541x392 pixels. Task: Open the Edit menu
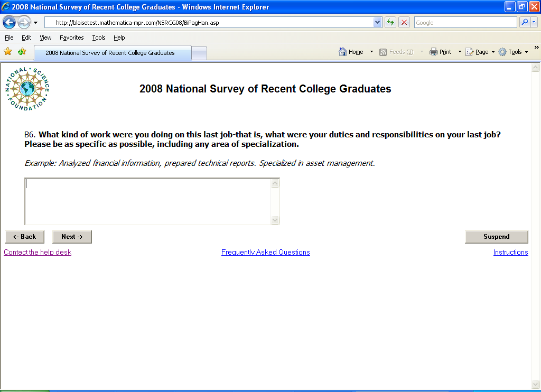pos(26,38)
